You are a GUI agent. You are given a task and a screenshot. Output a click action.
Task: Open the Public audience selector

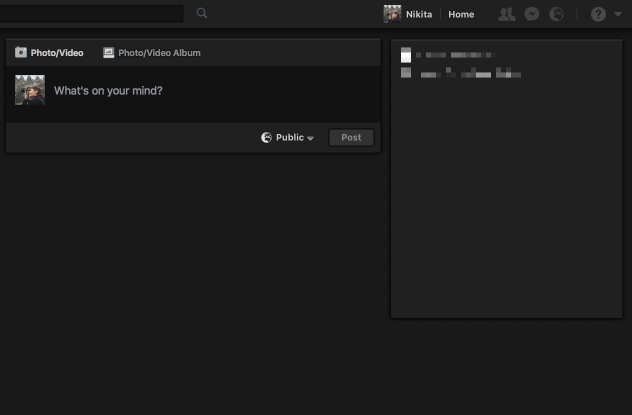coord(287,137)
